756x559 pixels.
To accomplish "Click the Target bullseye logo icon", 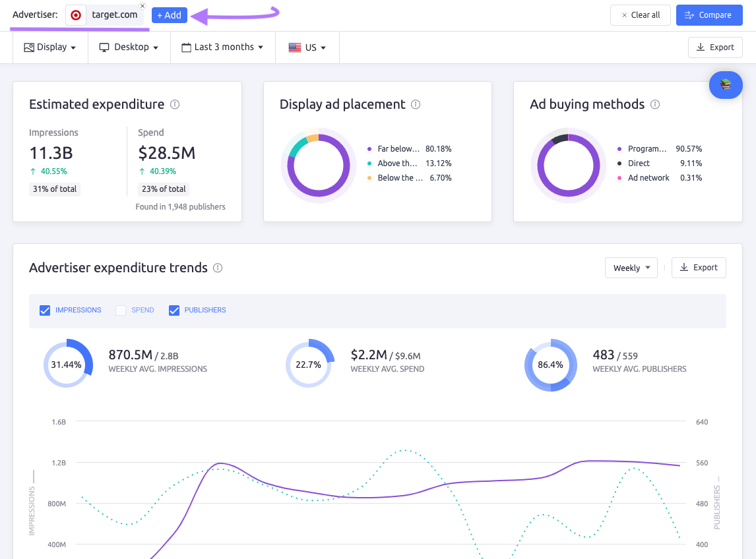I will click(76, 15).
